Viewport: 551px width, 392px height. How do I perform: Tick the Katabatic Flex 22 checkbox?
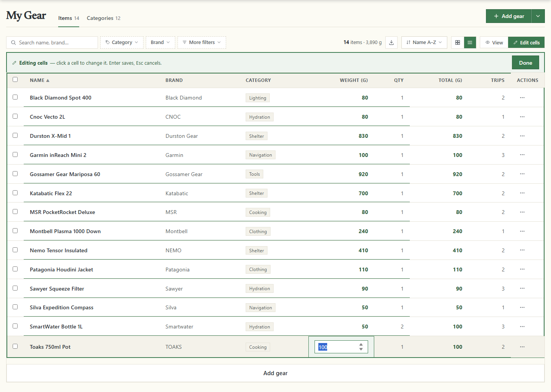15,193
